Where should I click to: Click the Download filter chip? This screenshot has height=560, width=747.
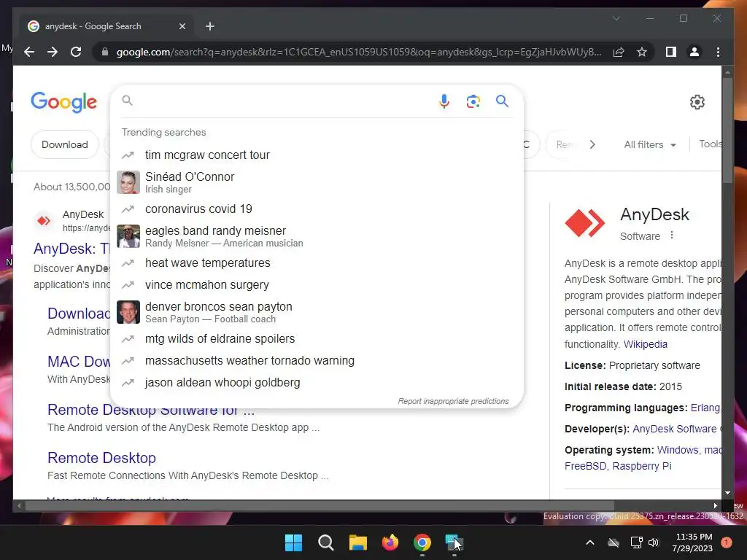pyautogui.click(x=65, y=144)
